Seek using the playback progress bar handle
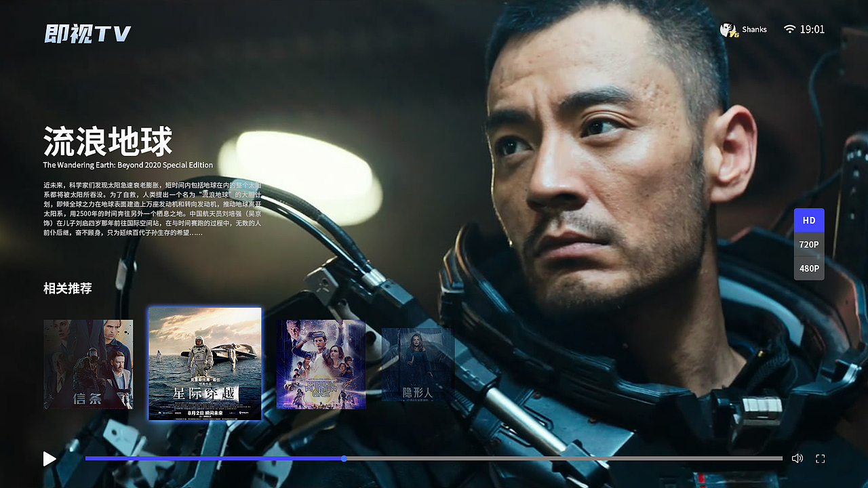 pyautogui.click(x=344, y=459)
